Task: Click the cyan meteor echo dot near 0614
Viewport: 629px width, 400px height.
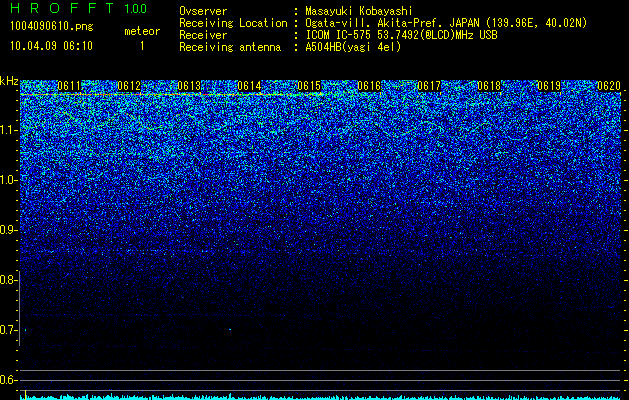Action: tap(230, 329)
